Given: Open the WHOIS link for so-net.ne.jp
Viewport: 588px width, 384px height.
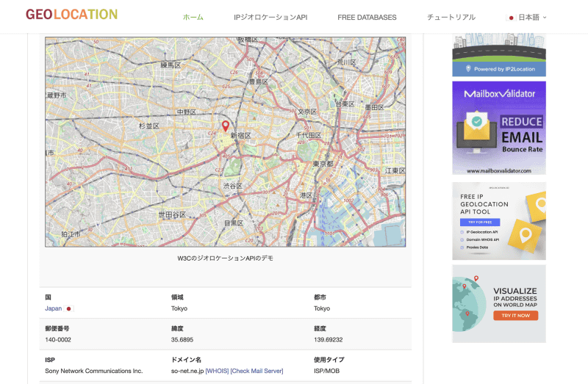Looking at the screenshot, I should [217, 371].
